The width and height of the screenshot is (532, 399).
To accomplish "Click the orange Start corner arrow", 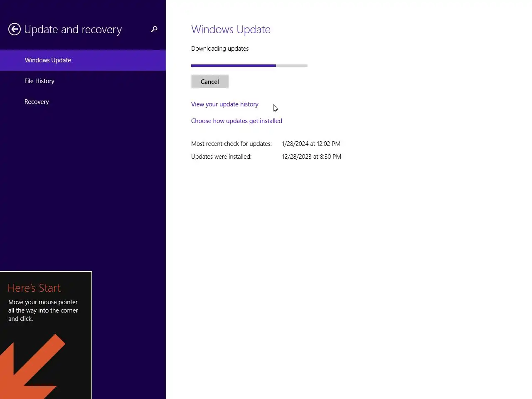I will pos(32,367).
